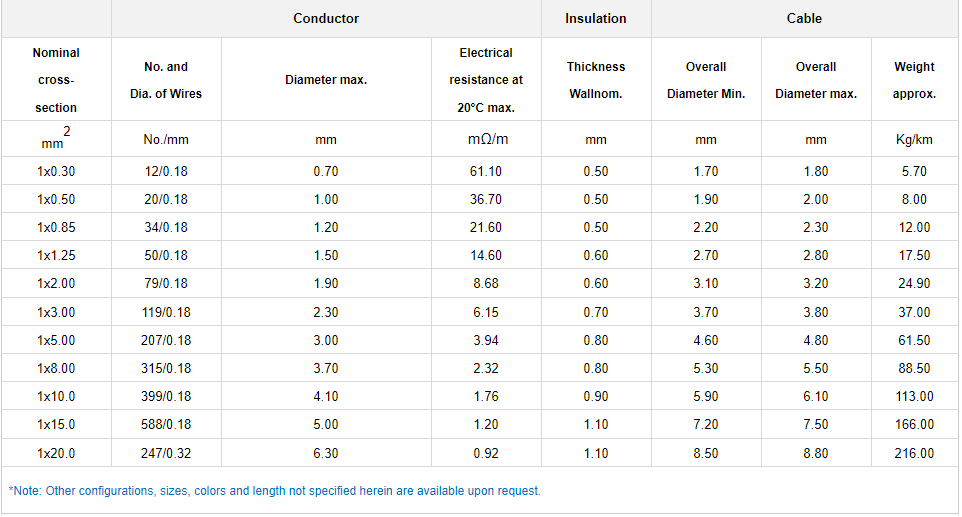This screenshot has height=517, width=962.
Task: Click the 1x0.30 cross-section cell
Action: pyautogui.click(x=56, y=171)
